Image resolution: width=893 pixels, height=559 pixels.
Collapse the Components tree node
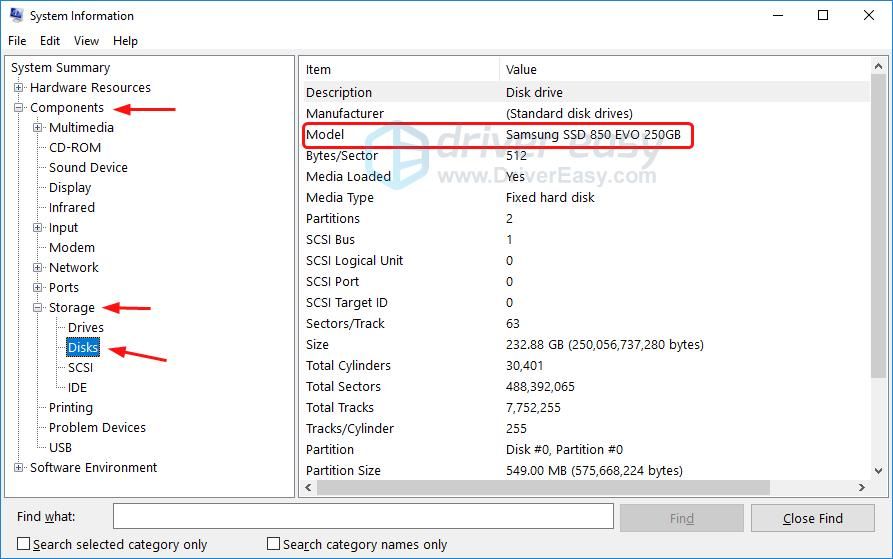click(x=18, y=108)
